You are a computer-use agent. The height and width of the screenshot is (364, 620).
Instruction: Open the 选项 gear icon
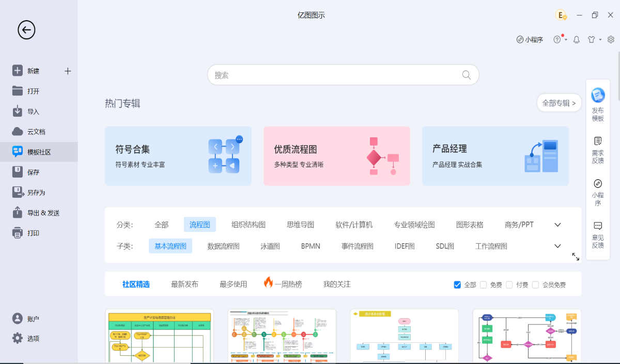coord(18,338)
